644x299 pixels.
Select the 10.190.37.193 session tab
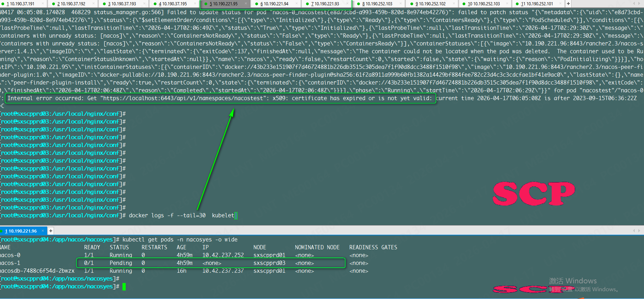click(x=124, y=4)
